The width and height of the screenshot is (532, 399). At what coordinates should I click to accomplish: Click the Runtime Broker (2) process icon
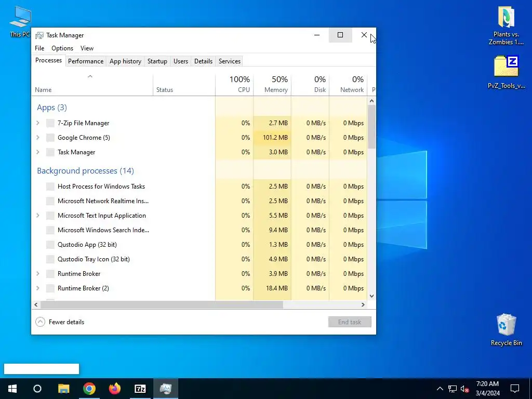pyautogui.click(x=50, y=289)
